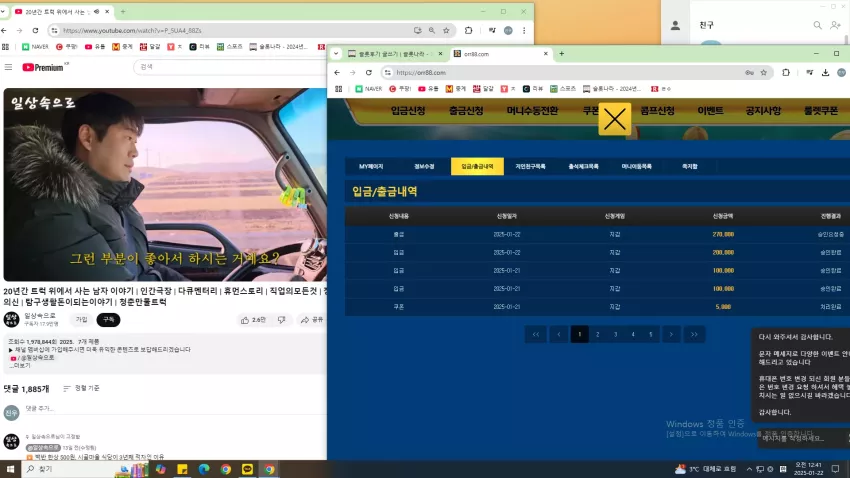The image size is (850, 478).
Task: Open a new tab in the orr88 window
Action: click(x=562, y=54)
